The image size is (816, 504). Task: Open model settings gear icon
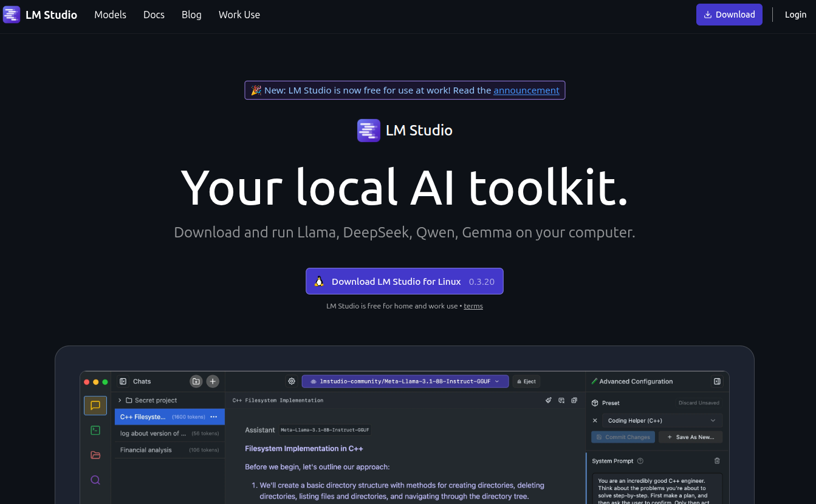click(292, 381)
